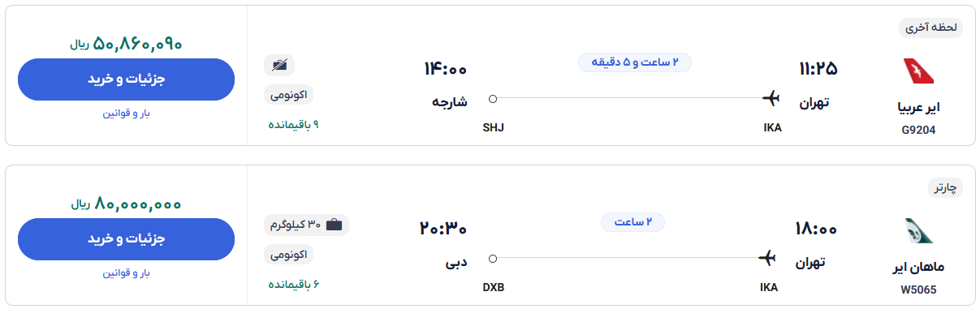The image size is (980, 309).
Task: Click the ۲ ساعت و ۵ دقیقه duration pill
Action: pos(634,62)
